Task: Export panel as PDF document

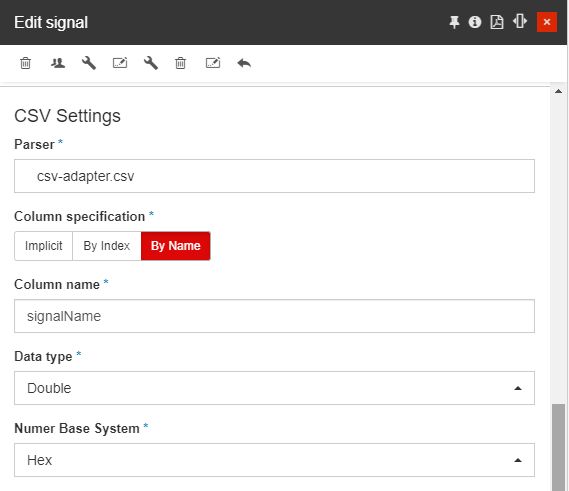Action: point(497,22)
